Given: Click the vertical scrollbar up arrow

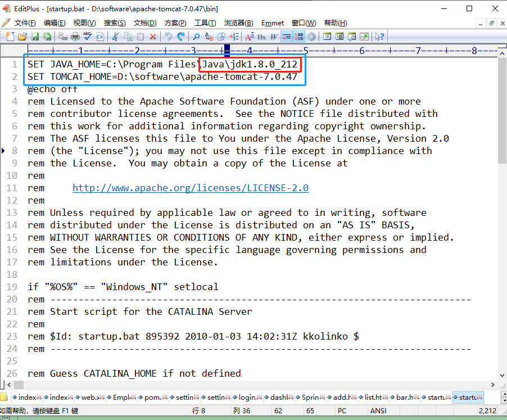Looking at the screenshot, I should pyautogui.click(x=502, y=53).
